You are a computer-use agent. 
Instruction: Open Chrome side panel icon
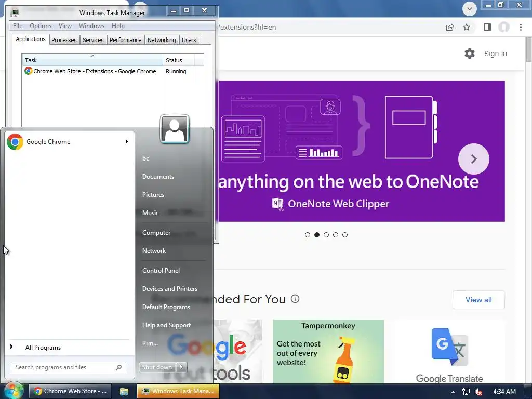click(x=487, y=27)
